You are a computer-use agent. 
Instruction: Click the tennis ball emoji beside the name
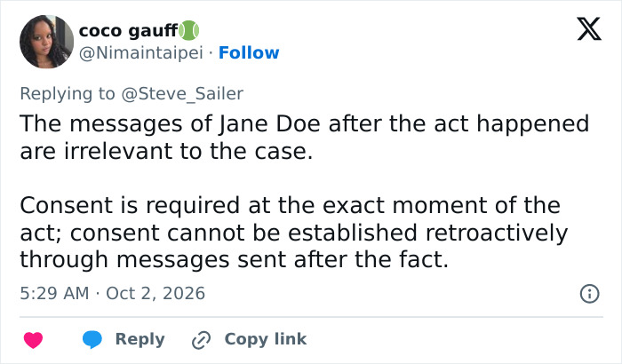(188, 30)
